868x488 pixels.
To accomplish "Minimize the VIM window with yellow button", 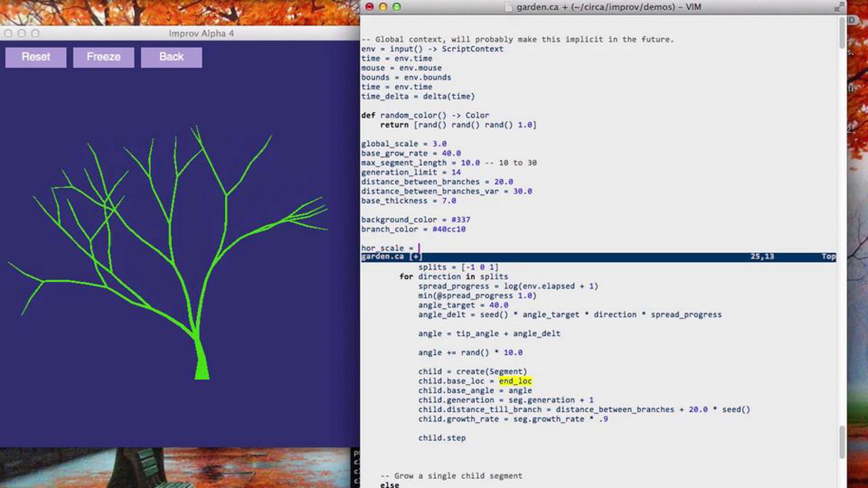I will point(383,7).
